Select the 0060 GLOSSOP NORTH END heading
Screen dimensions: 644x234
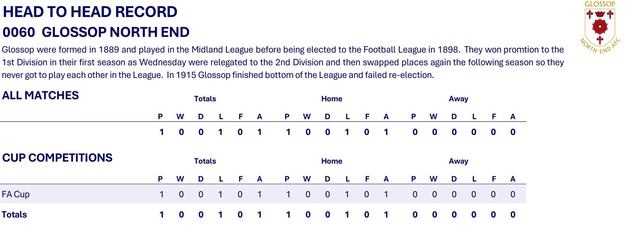pos(96,32)
